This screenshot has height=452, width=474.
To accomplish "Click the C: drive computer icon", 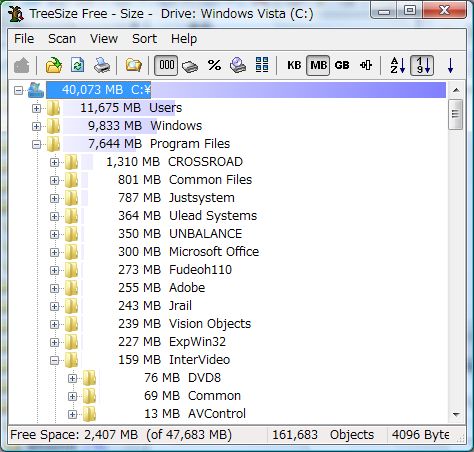I will (36, 90).
